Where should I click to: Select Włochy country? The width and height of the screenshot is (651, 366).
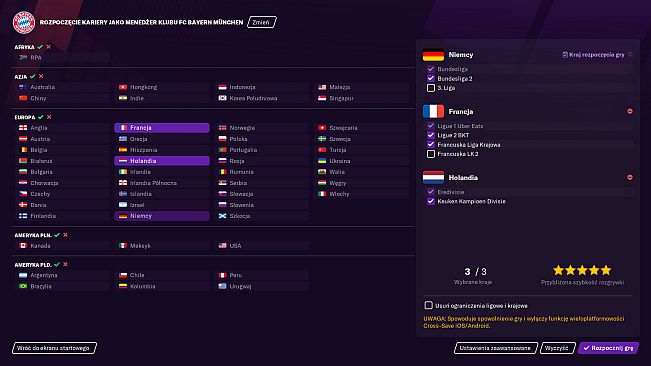pos(361,194)
